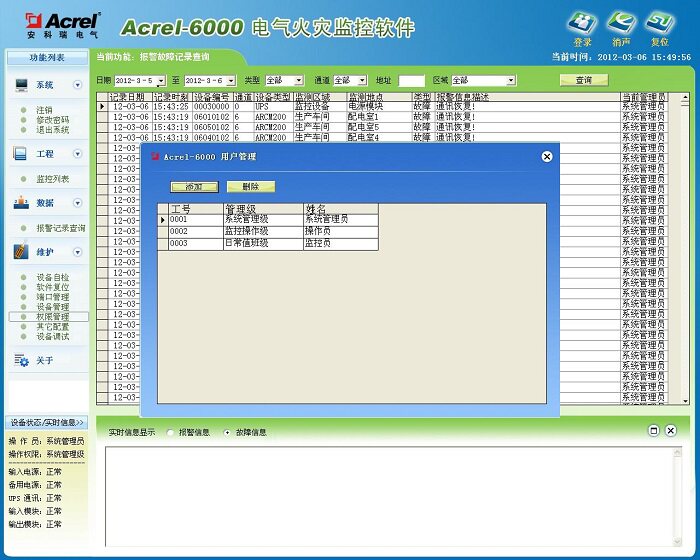Click the 注销 menu item
Image resolution: width=700 pixels, height=560 pixels.
tap(44, 110)
